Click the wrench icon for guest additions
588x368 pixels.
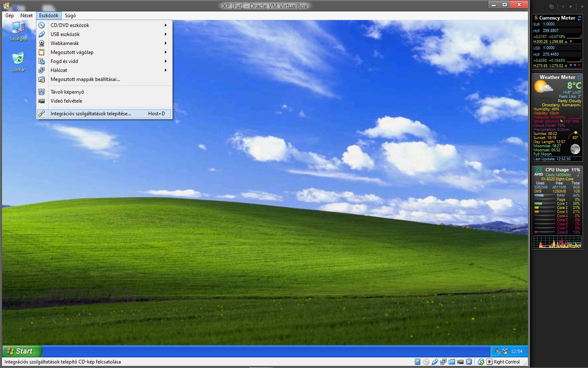tap(42, 114)
